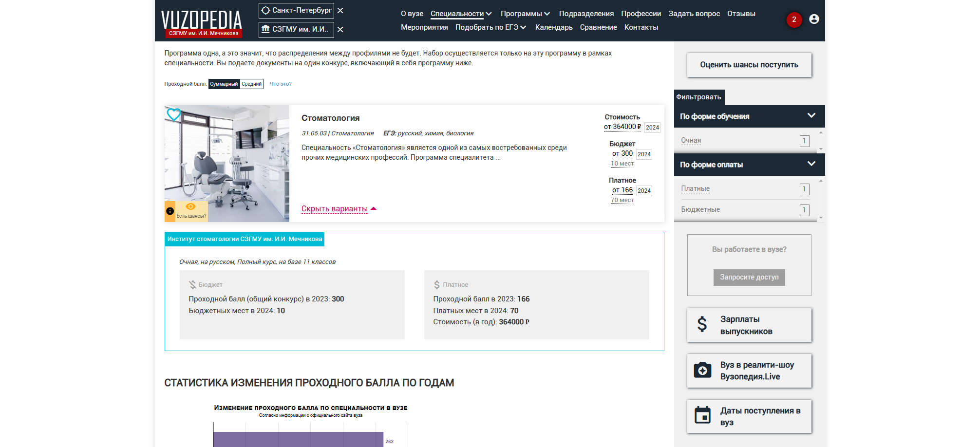Viewport: 980px width, 447px height.
Task: Select the Институт стоматологии СЗГМУ tab
Action: tap(245, 239)
